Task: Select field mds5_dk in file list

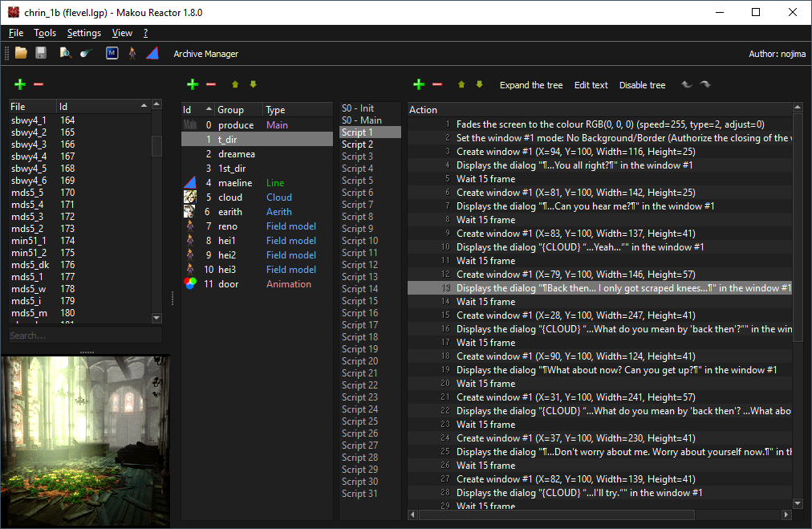Action: (x=79, y=265)
